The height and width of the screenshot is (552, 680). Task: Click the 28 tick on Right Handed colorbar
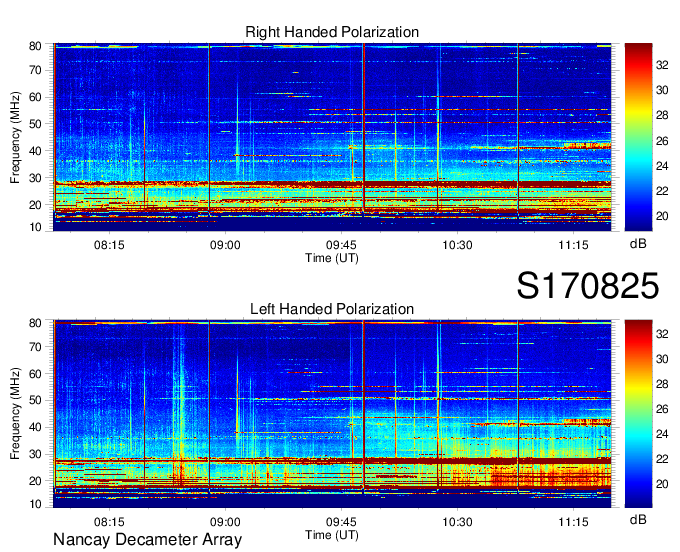(x=662, y=115)
